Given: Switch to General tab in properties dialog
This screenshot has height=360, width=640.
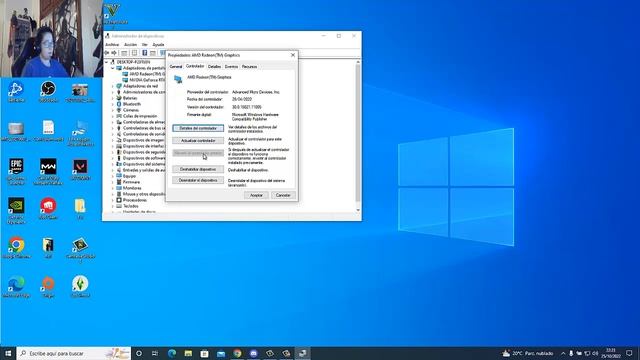Looking at the screenshot, I should click(176, 67).
